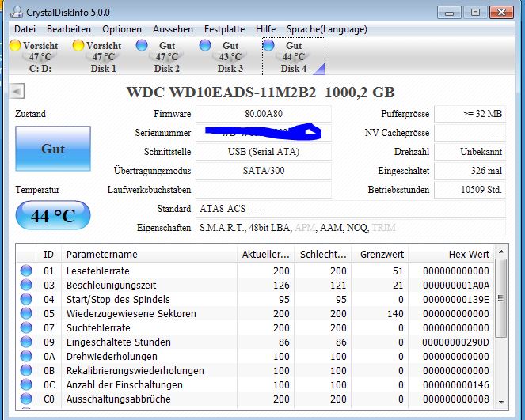Click the yellow status orb for C: D:
This screenshot has height=420, width=525.
(x=15, y=45)
